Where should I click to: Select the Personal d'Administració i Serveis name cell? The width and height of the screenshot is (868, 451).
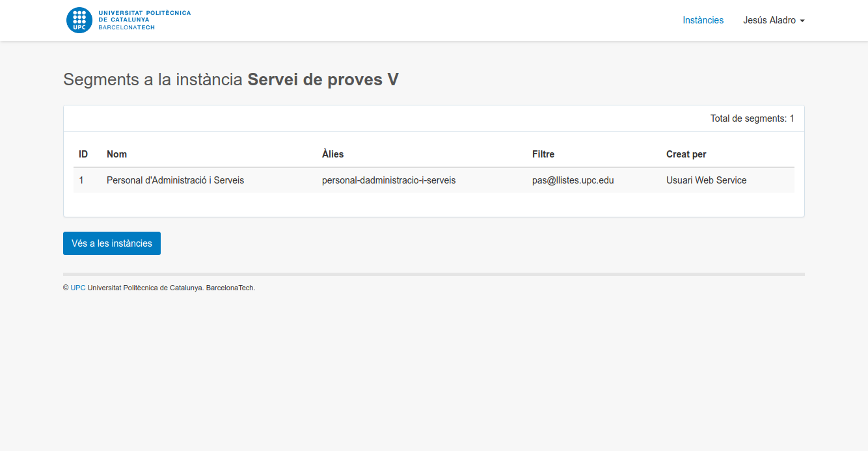click(175, 180)
